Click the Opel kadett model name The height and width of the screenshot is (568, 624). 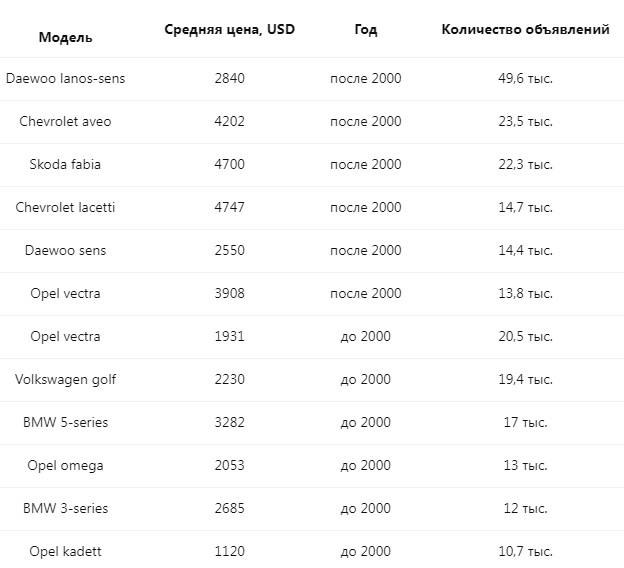(65, 551)
